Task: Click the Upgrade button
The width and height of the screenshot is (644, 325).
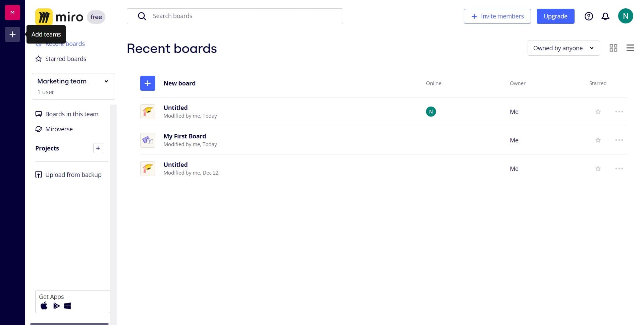Action: point(555,16)
